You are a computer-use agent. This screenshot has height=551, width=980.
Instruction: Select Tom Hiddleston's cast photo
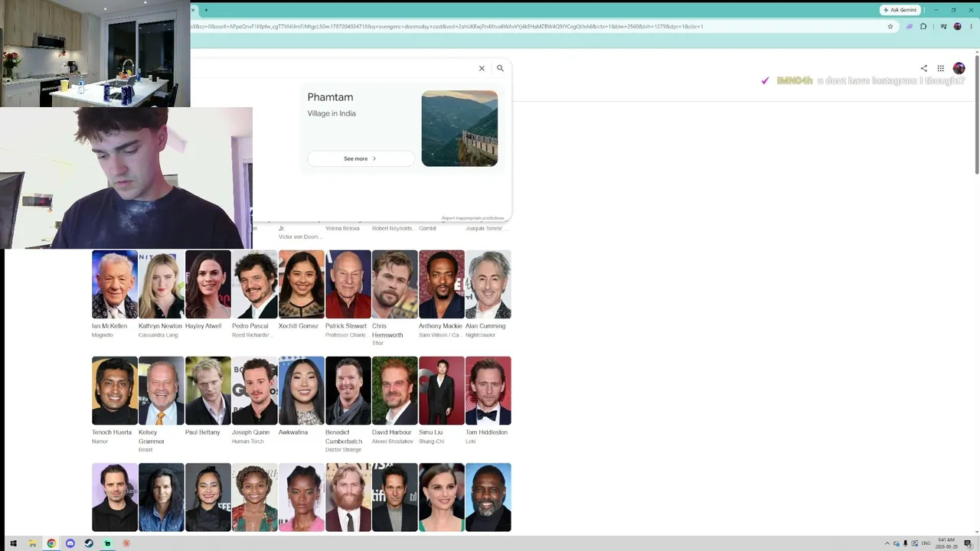(488, 390)
